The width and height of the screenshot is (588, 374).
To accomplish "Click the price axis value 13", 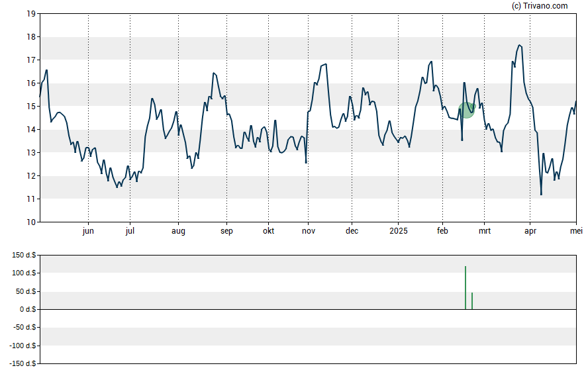I will (x=31, y=152).
